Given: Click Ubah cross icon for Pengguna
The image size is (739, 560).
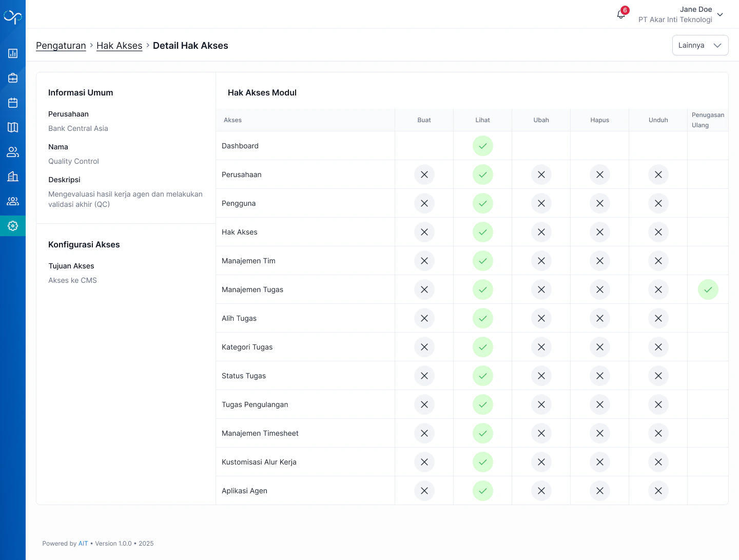Looking at the screenshot, I should tap(541, 203).
